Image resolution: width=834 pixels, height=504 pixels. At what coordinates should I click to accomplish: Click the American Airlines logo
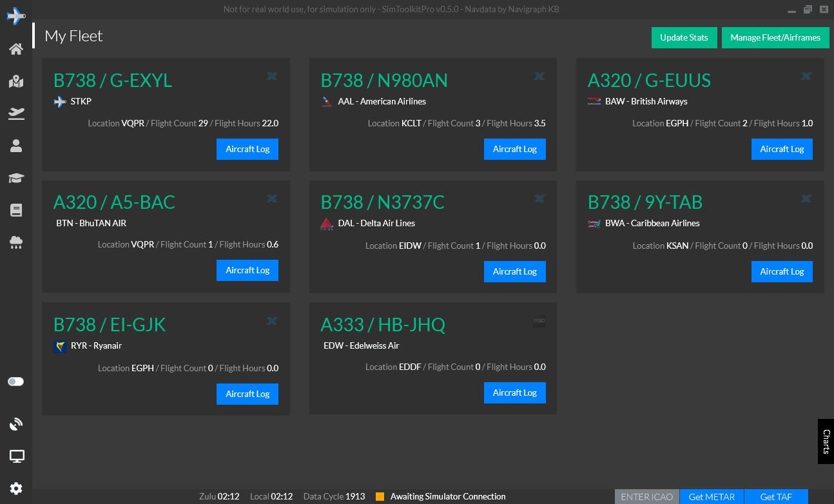point(327,101)
